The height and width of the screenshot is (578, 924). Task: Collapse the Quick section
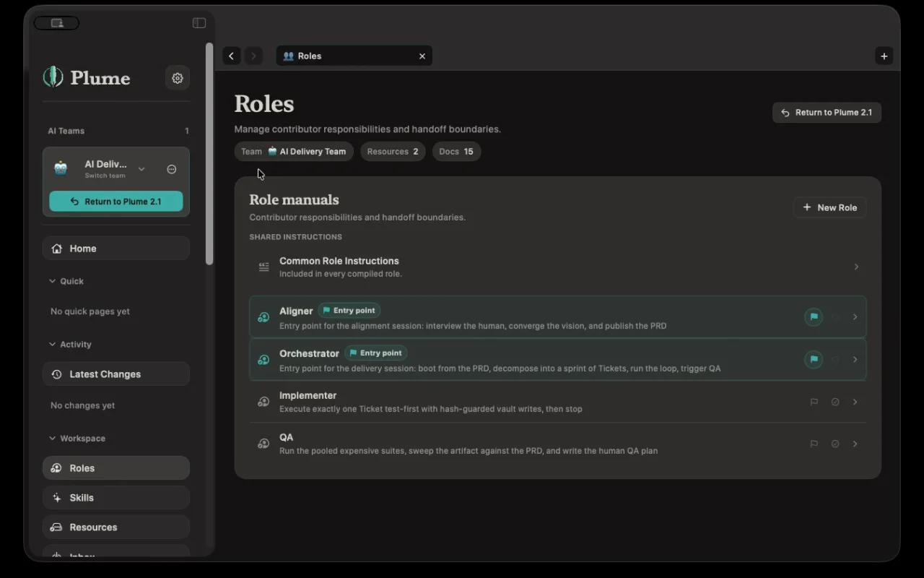(x=52, y=281)
